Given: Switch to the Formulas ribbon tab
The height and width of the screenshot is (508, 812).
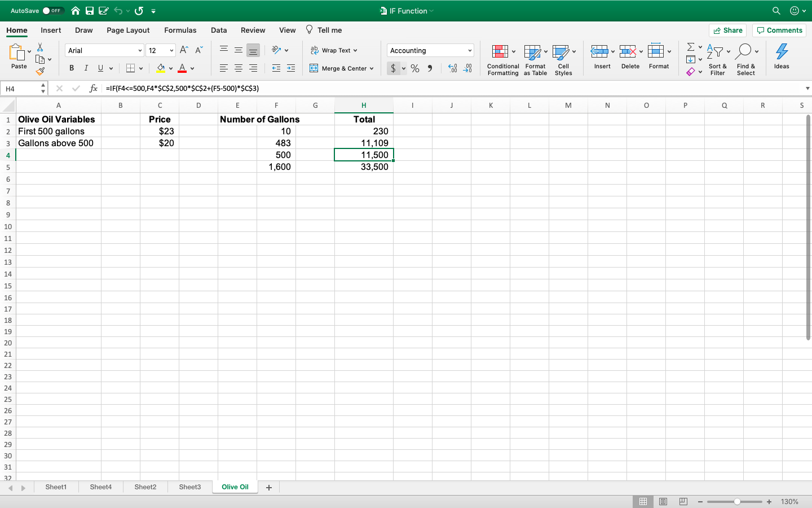Looking at the screenshot, I should pos(180,30).
